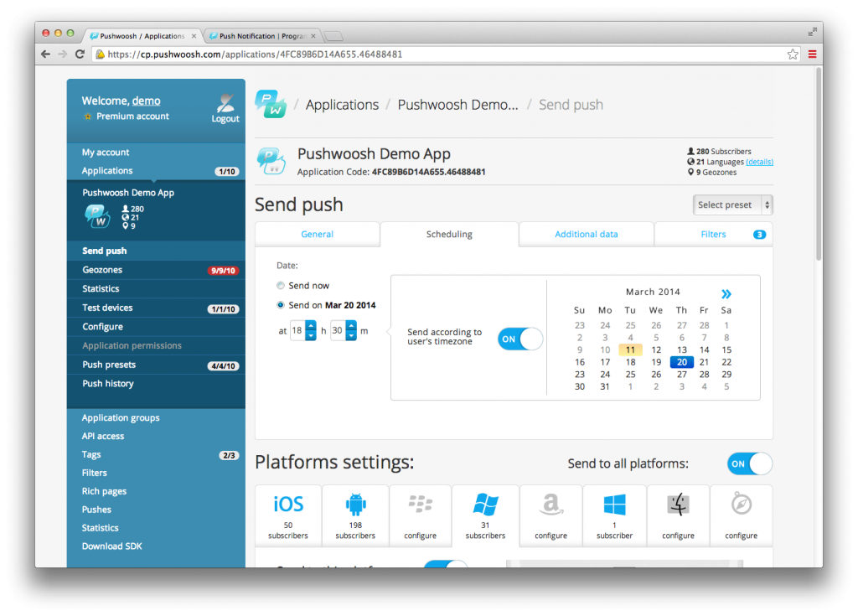Click the demo username link
This screenshot has height=616, width=858.
tap(146, 101)
